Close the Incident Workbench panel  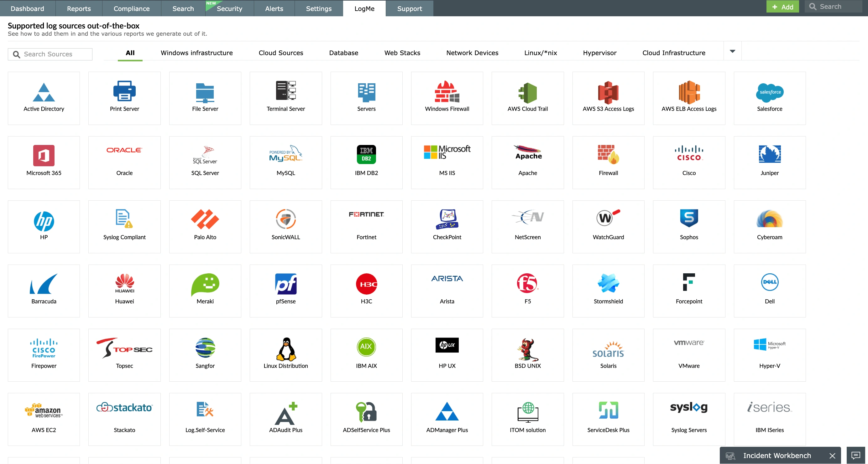pos(832,455)
